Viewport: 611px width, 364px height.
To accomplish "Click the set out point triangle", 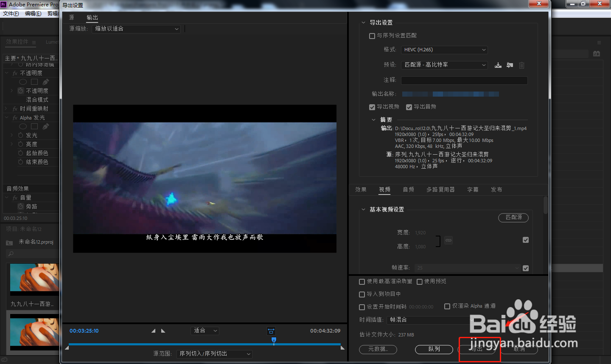I will point(163,331).
